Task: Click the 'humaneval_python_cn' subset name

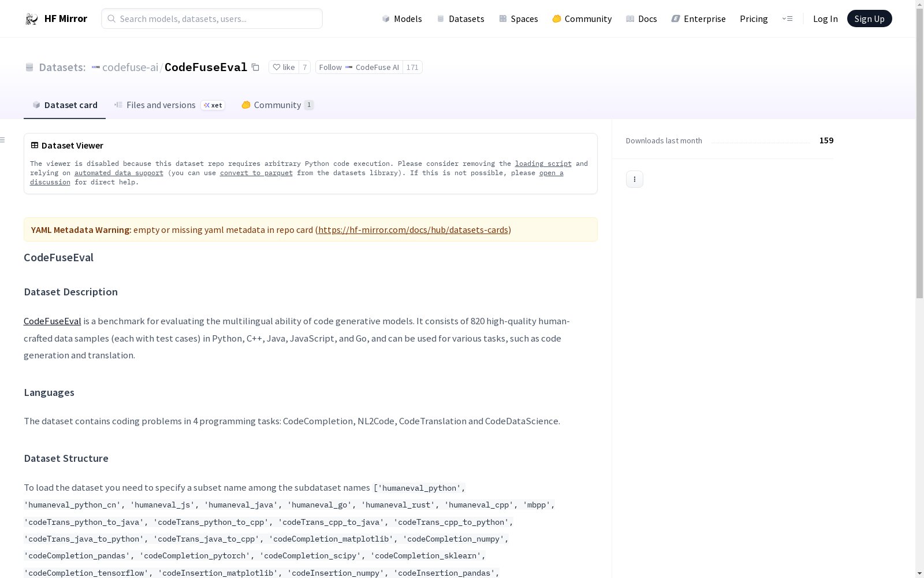Action: click(72, 505)
